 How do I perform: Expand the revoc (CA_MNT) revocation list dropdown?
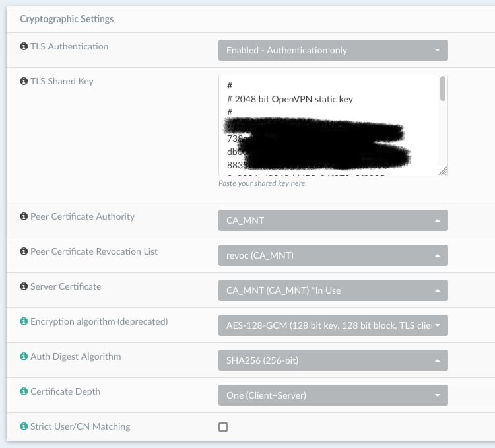[333, 255]
